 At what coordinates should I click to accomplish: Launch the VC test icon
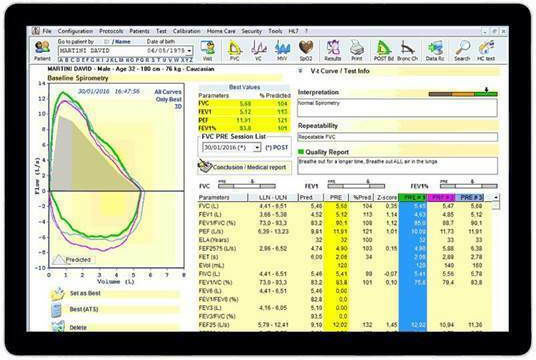pyautogui.click(x=259, y=50)
